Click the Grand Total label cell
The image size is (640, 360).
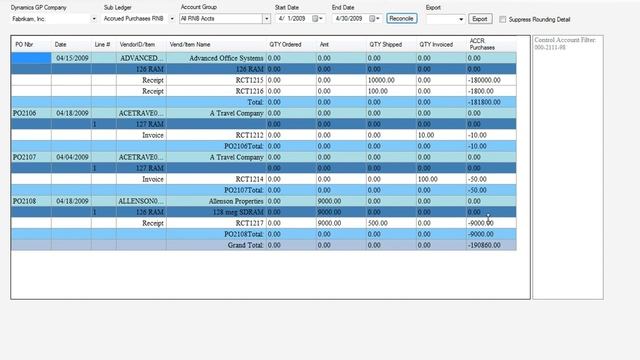point(216,246)
